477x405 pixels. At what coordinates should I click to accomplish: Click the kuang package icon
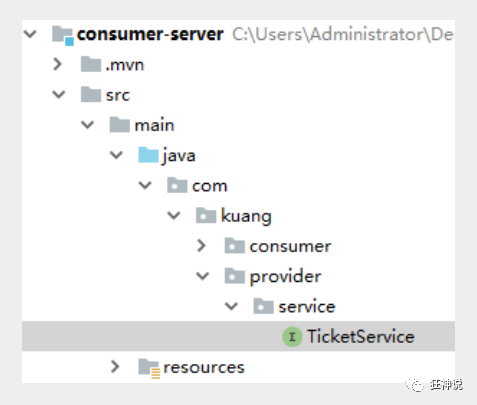click(206, 215)
